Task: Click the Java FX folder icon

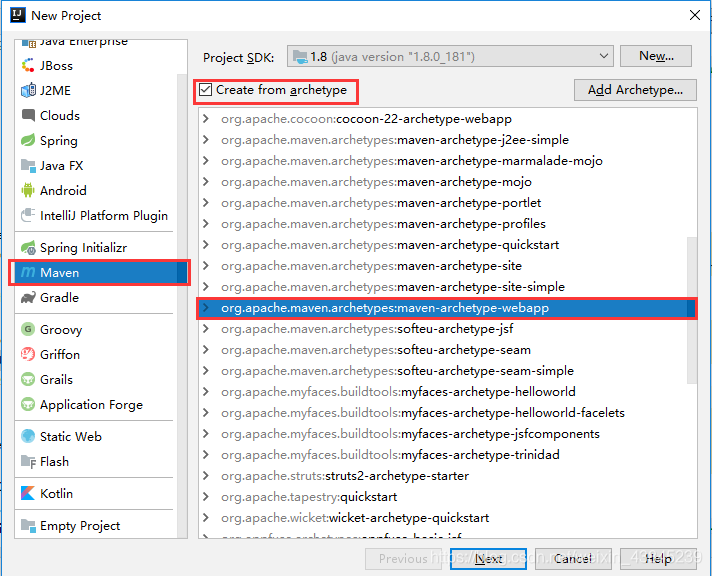Action: pyautogui.click(x=28, y=165)
